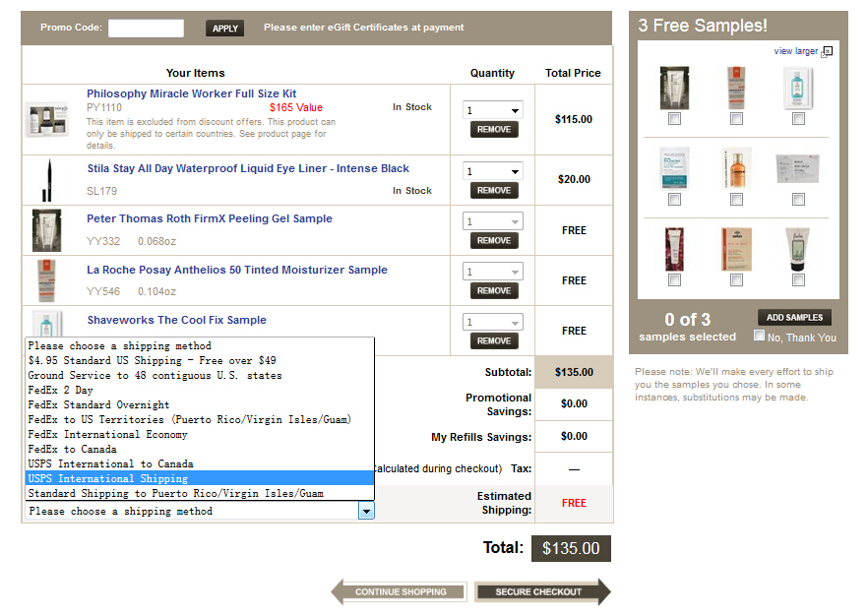Open Shaveworks The Cool Fix Sample link
Screen dimensions: 868x615
click(x=176, y=320)
